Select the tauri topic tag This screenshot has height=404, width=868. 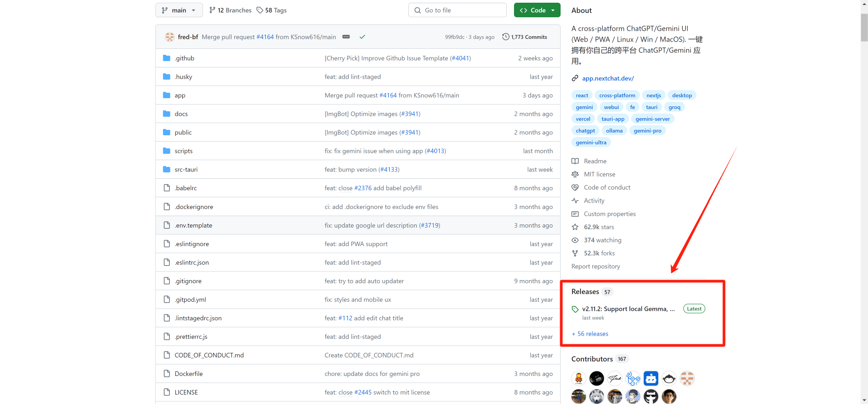652,107
